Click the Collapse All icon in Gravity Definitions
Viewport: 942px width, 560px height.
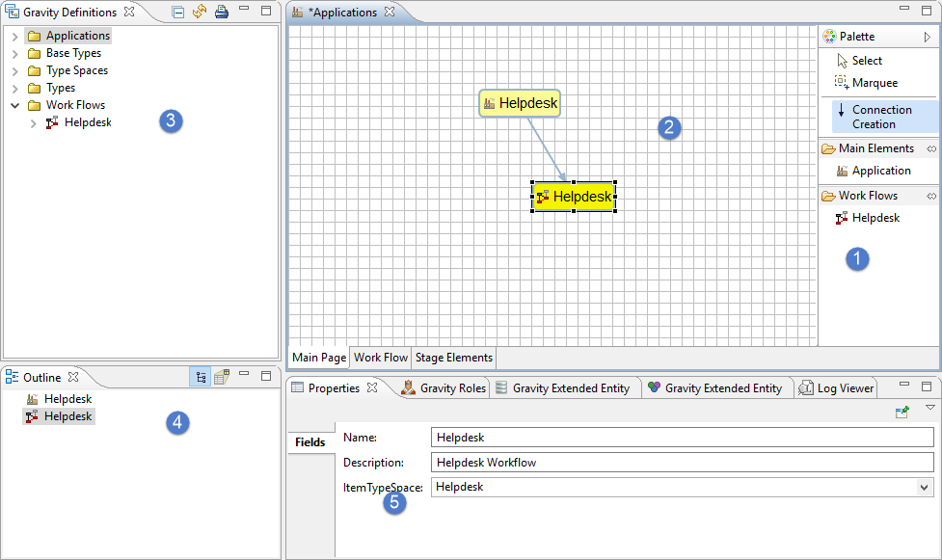[x=177, y=13]
